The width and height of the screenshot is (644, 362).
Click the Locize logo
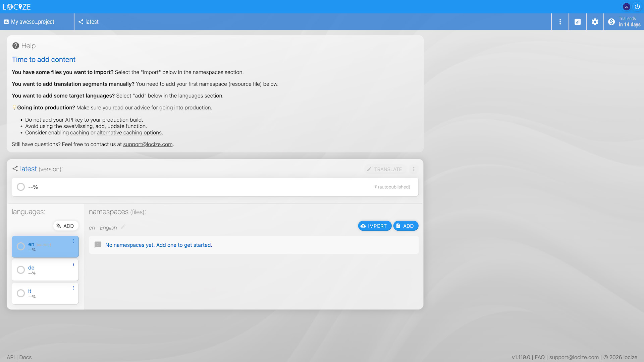17,7
